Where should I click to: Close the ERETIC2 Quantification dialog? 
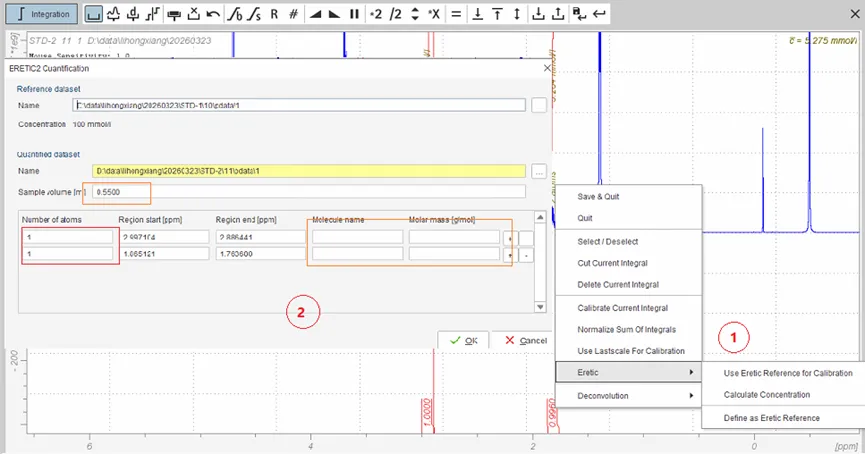547,68
